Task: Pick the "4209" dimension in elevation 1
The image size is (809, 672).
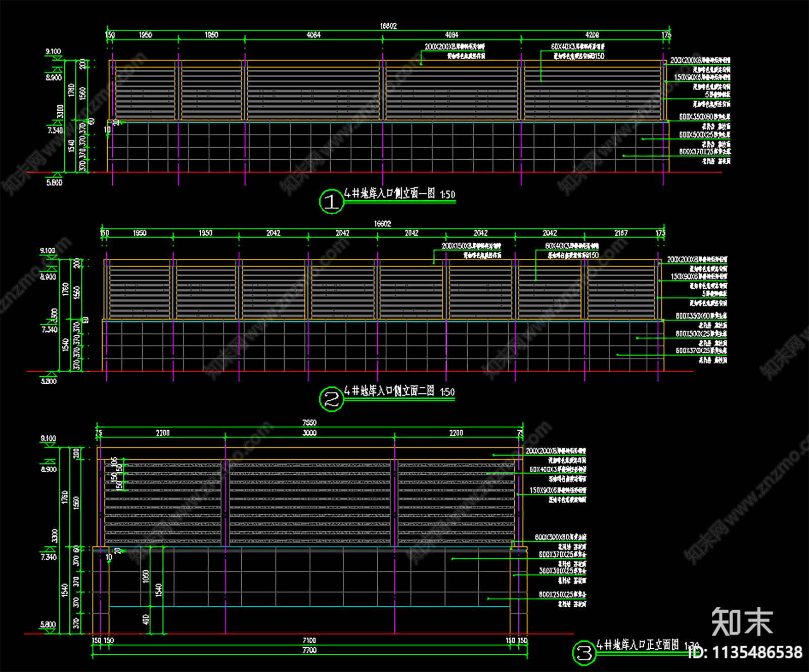Action: coord(592,35)
